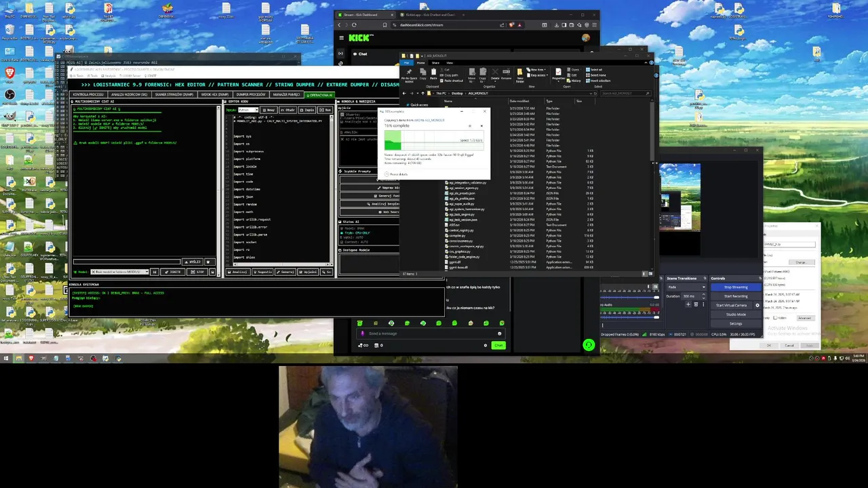Click Send a message field in Kick chat

click(431, 333)
